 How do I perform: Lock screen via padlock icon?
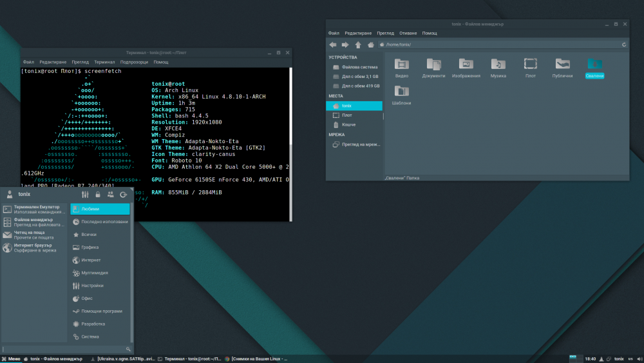tap(98, 195)
